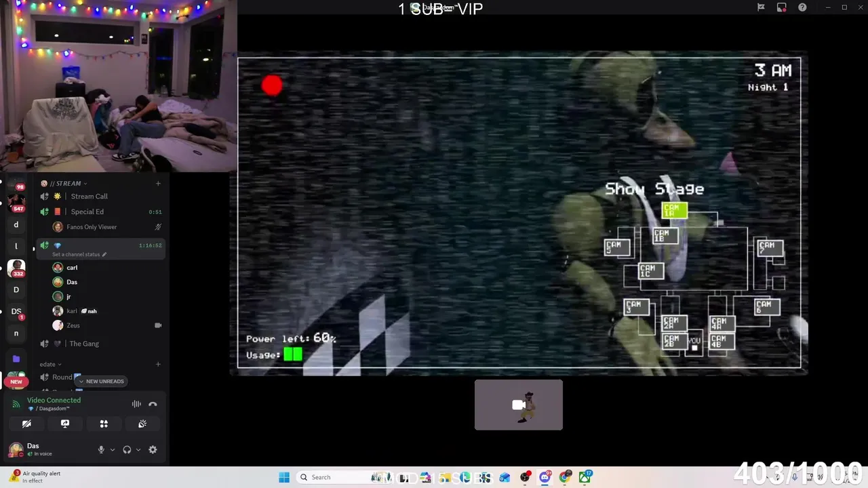The height and width of the screenshot is (488, 868).
Task: Click Set a channel status
Action: 79,254
